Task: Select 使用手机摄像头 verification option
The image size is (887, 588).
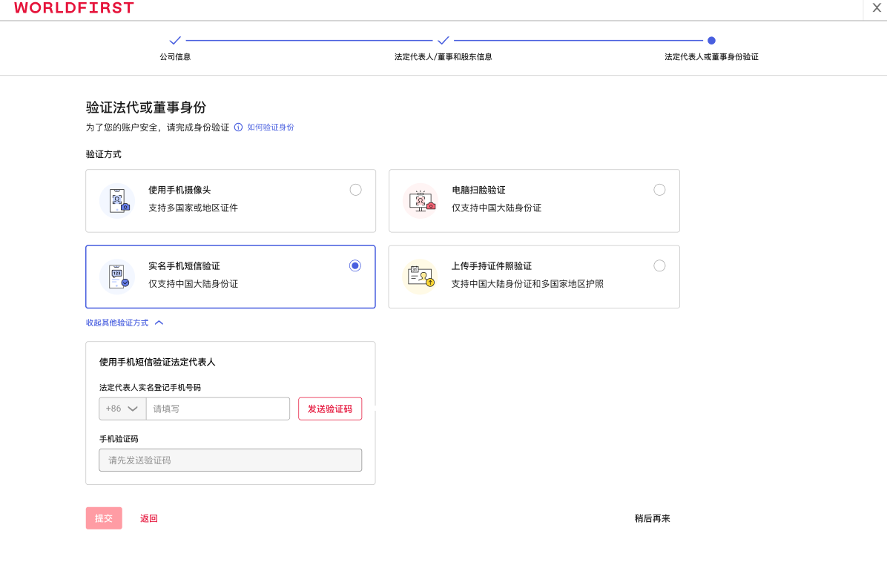Action: pos(355,190)
